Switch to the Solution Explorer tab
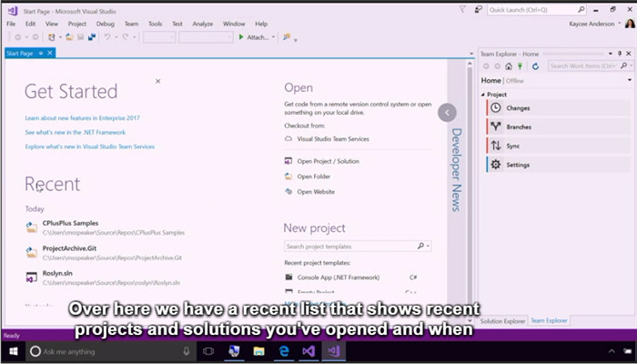The height and width of the screenshot is (364, 637). [502, 321]
